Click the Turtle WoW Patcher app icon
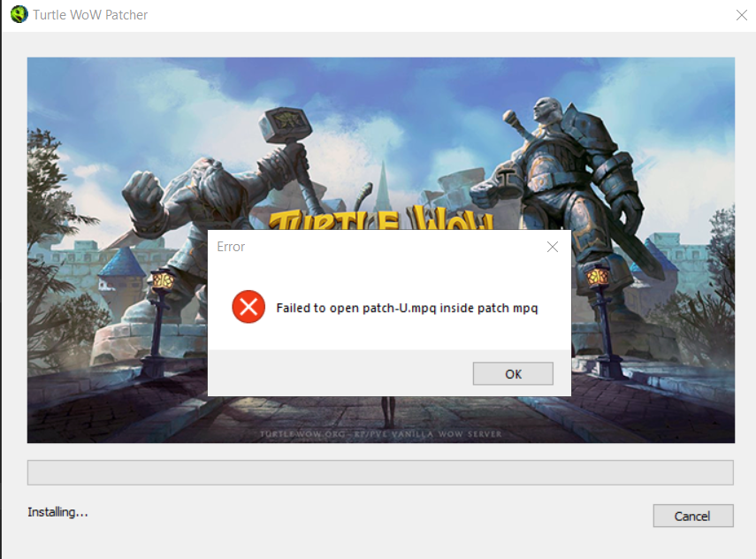 19,14
